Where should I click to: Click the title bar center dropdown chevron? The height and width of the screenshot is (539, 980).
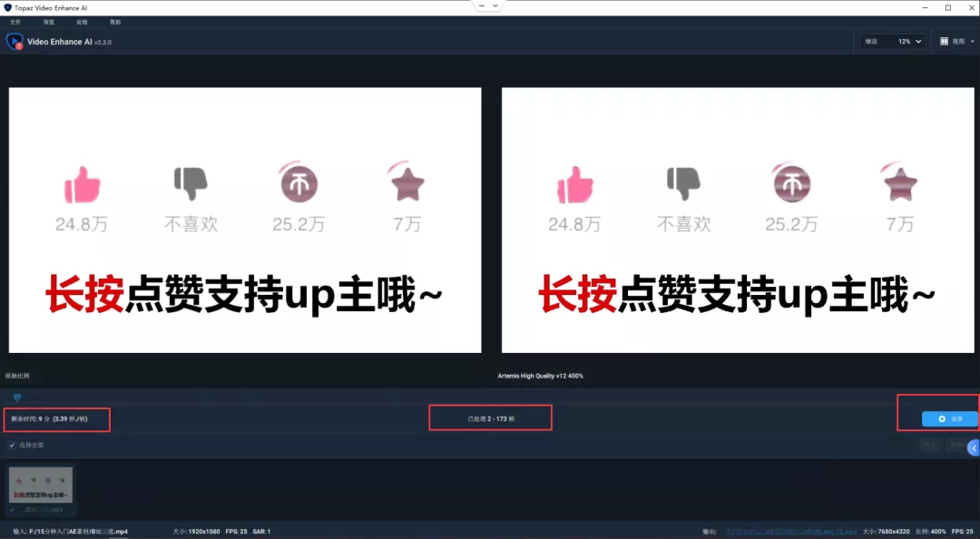pyautogui.click(x=495, y=6)
